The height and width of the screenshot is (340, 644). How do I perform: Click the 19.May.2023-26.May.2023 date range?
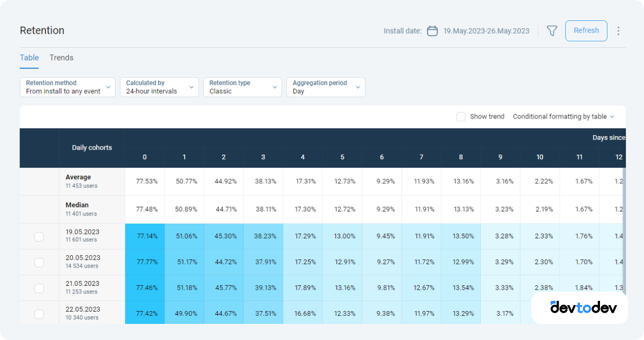(485, 31)
